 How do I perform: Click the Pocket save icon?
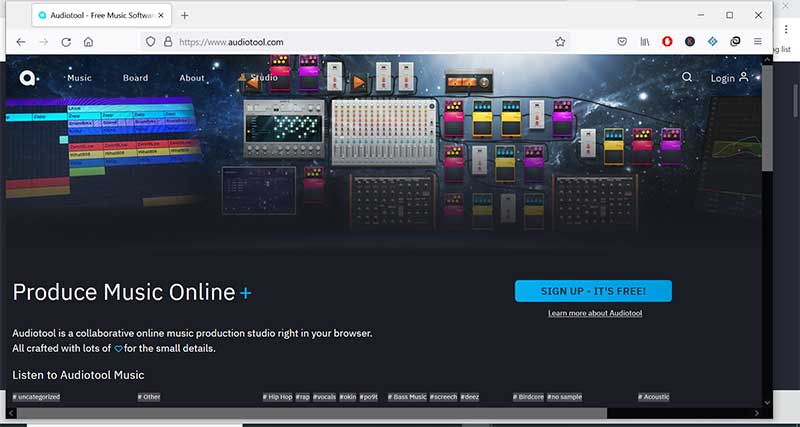tap(622, 42)
